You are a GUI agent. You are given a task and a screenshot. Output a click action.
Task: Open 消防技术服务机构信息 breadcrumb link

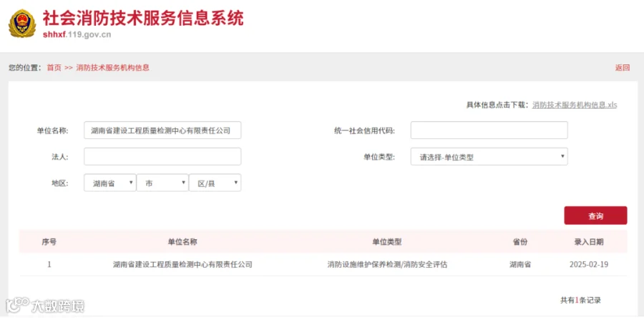tap(112, 68)
